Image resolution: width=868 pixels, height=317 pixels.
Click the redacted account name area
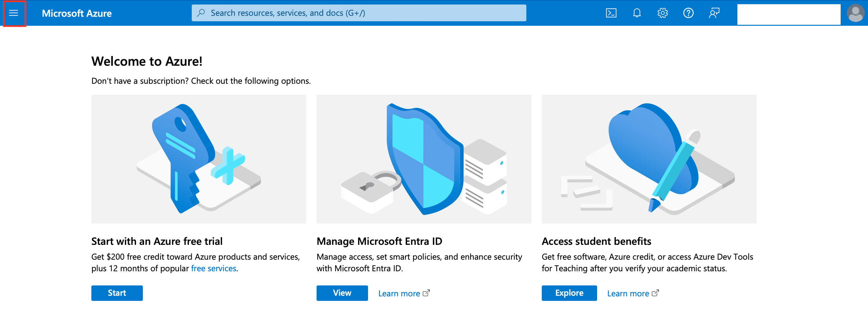coord(789,14)
